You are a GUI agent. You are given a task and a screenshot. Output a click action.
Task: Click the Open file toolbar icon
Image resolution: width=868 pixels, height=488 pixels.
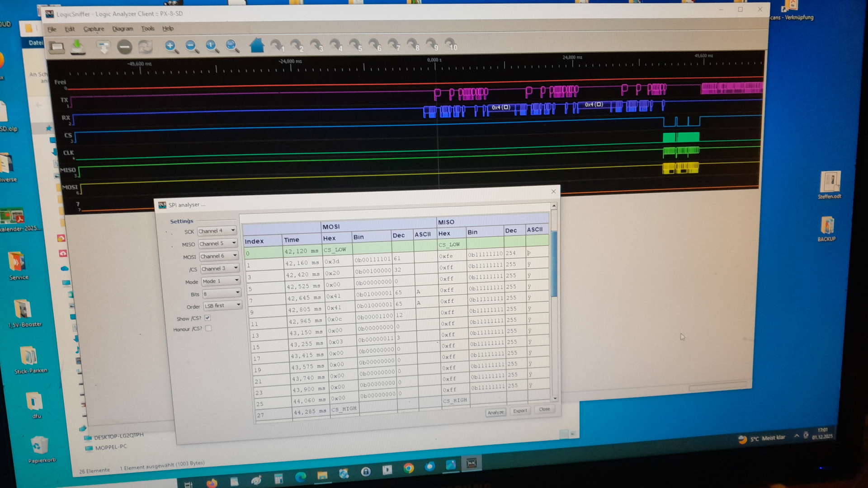(57, 47)
